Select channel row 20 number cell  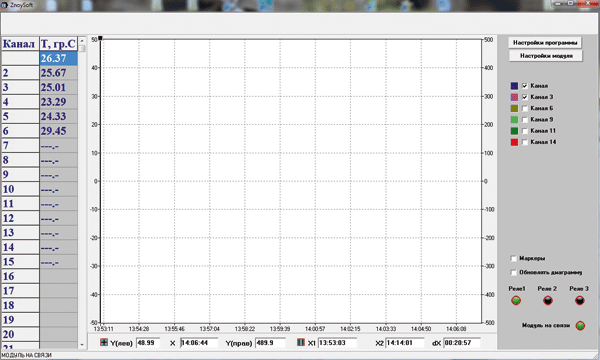[x=20, y=334]
